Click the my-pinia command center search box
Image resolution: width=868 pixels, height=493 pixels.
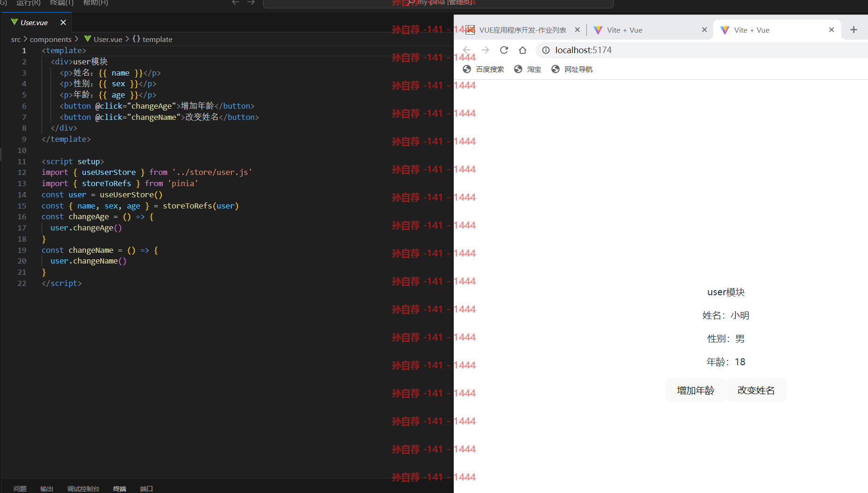[x=438, y=3]
